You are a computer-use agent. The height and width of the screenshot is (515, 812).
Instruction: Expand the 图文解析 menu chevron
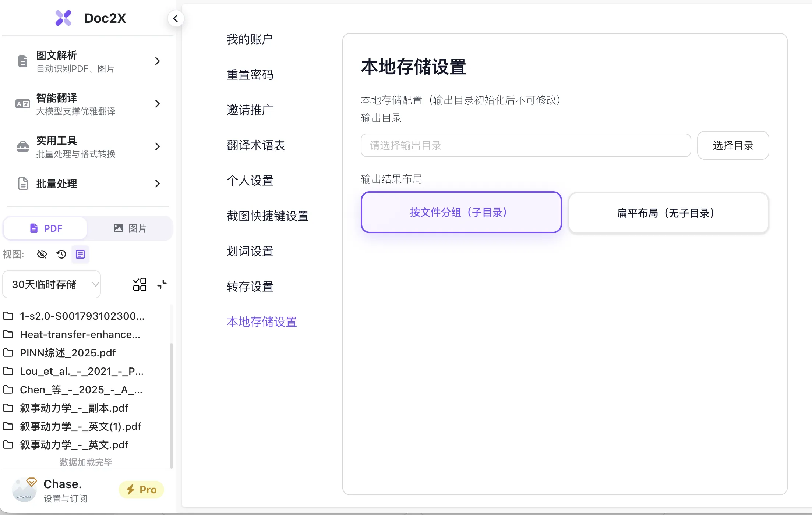[158, 61]
